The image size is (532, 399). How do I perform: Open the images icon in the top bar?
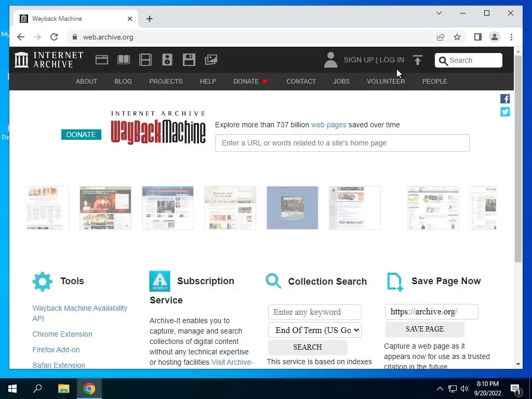(x=211, y=60)
